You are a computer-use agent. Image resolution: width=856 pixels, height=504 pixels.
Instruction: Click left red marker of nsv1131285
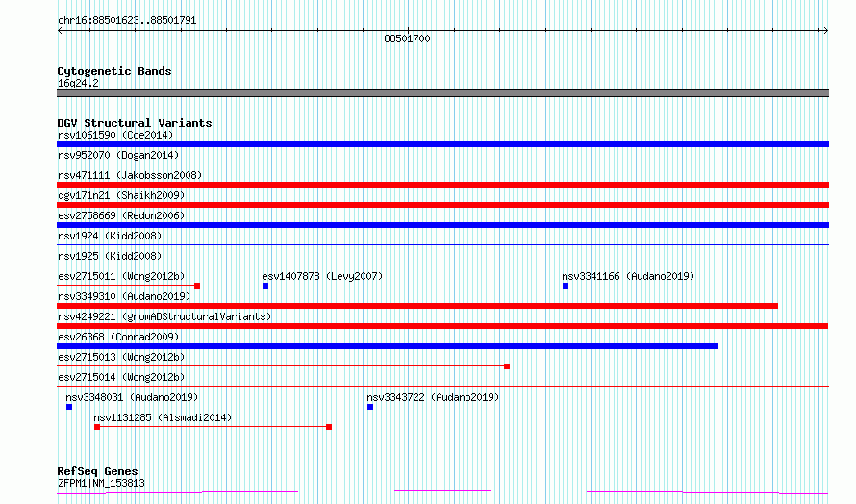pos(97,427)
